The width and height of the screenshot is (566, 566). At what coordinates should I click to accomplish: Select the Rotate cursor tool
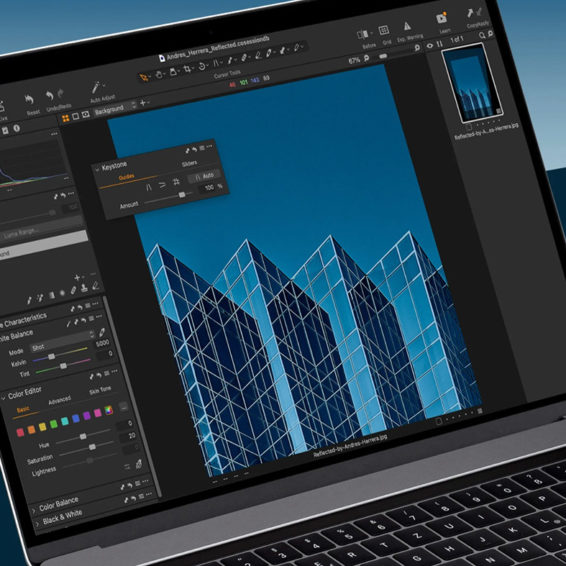tap(202, 66)
